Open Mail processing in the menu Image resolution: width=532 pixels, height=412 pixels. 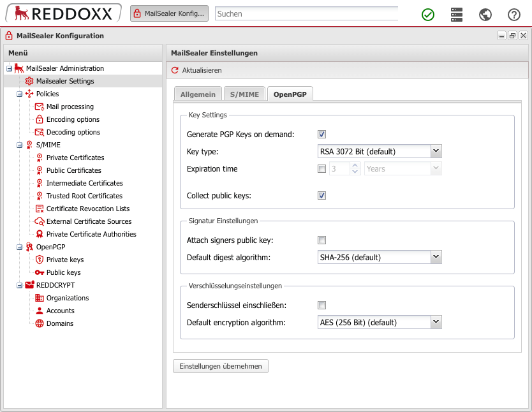coord(70,107)
